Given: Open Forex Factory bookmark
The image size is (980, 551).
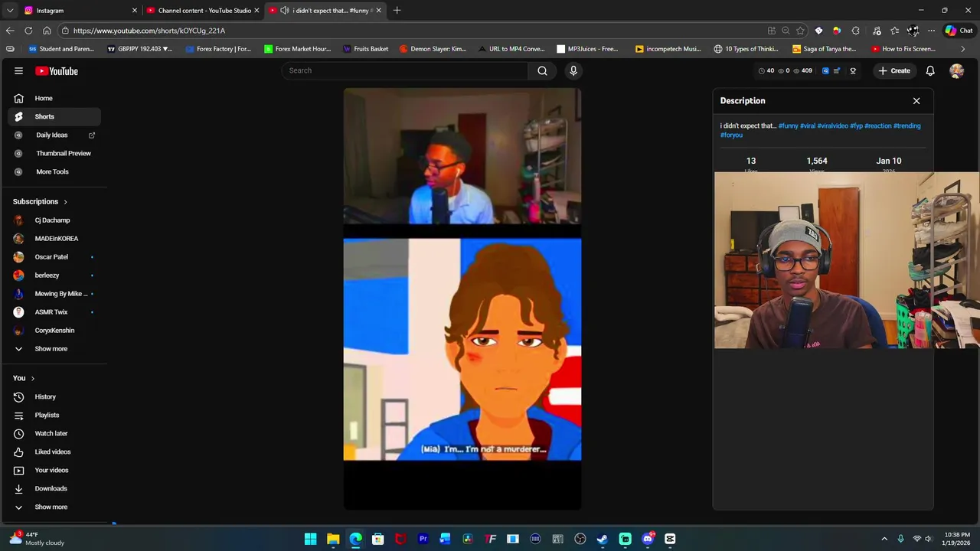Looking at the screenshot, I should [218, 49].
